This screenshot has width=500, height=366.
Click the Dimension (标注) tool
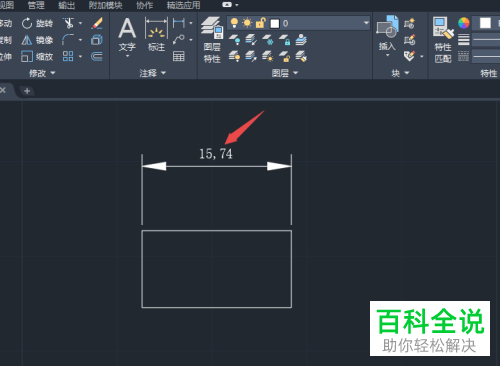(156, 34)
